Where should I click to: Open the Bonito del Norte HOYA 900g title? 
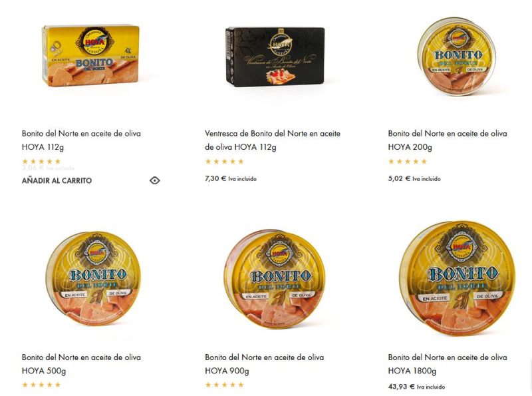(264, 364)
